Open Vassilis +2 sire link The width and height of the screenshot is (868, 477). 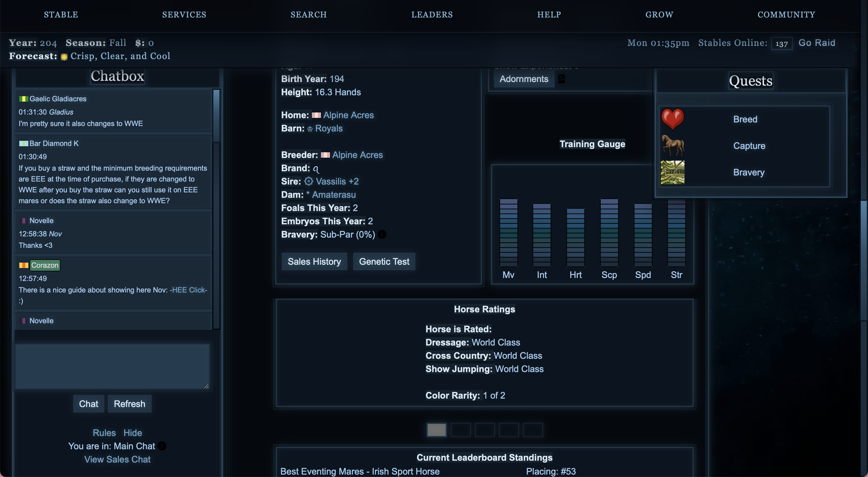337,181
